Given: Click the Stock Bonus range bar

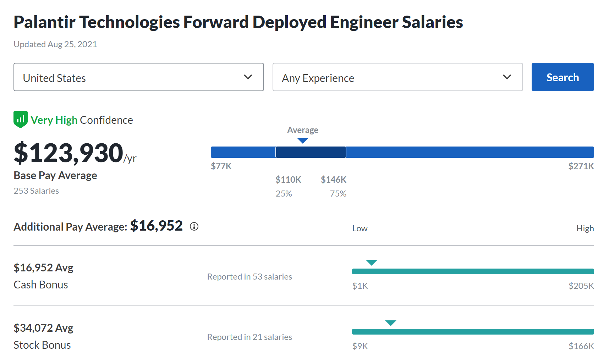Looking at the screenshot, I should (x=473, y=332).
